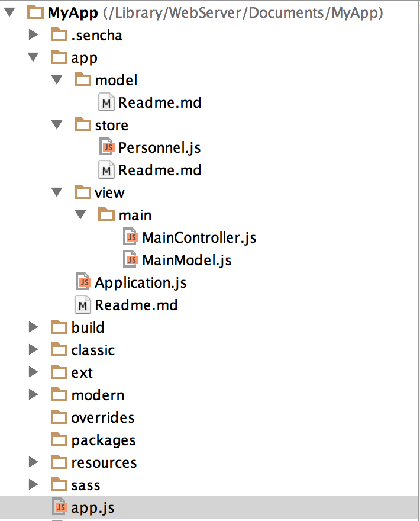Collapse the store folder

57,125
